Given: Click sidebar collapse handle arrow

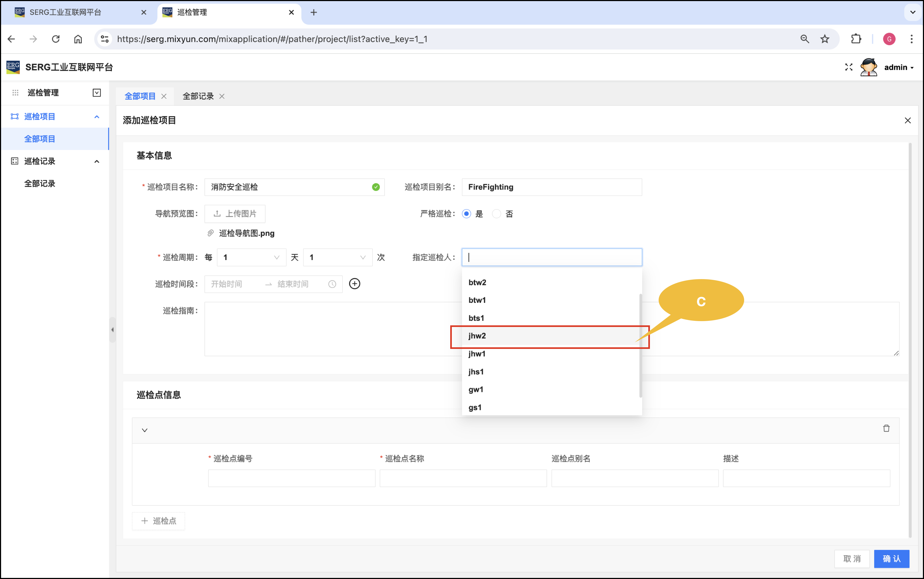Looking at the screenshot, I should coord(112,329).
